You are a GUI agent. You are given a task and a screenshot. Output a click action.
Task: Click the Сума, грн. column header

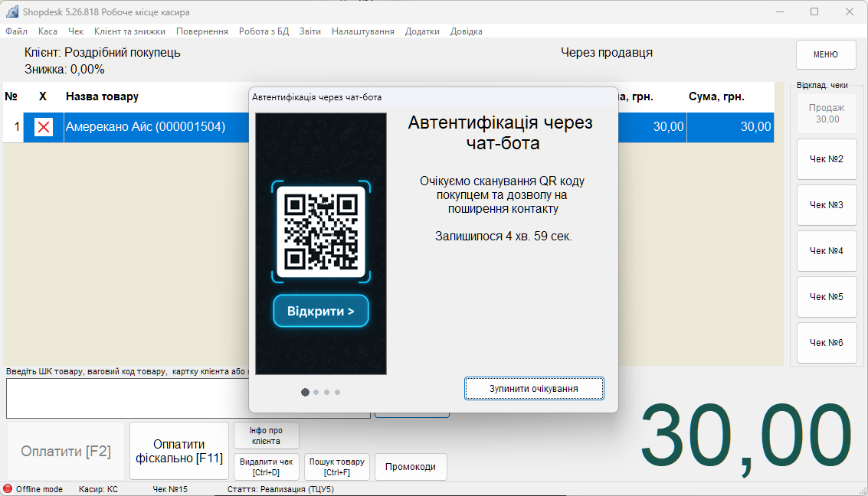click(x=716, y=96)
